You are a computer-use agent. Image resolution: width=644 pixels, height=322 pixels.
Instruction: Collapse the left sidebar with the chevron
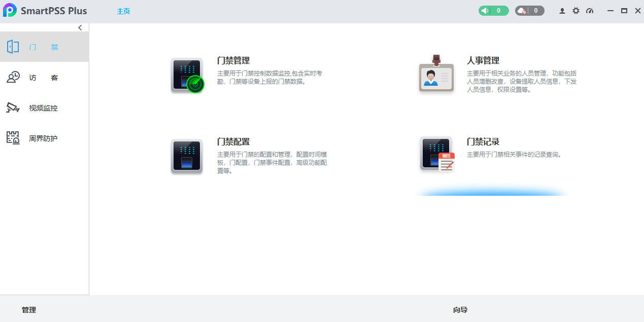(80, 27)
